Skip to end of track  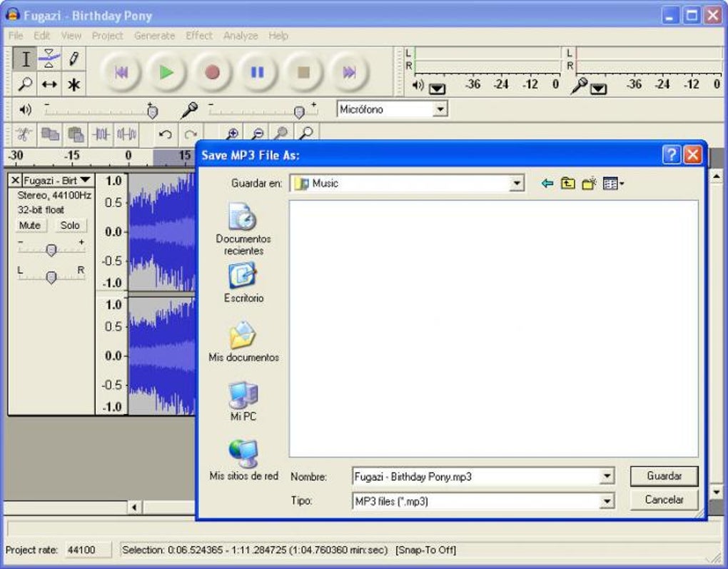349,72
